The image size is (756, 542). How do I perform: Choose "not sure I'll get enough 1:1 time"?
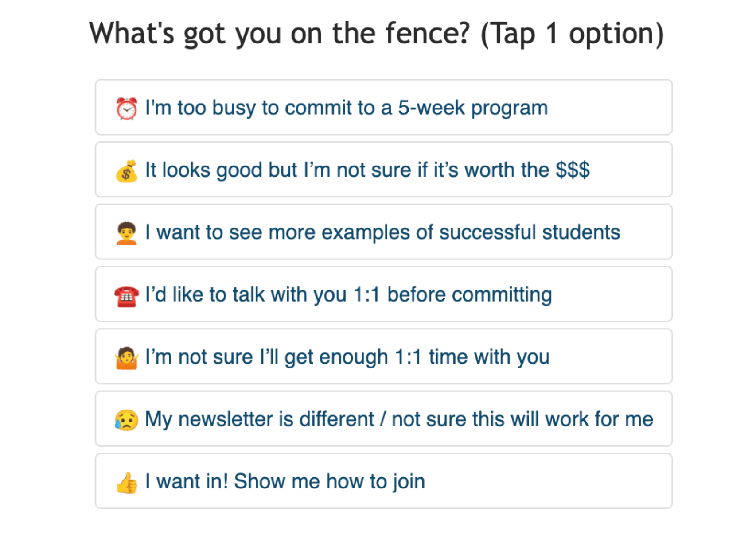[347, 357]
